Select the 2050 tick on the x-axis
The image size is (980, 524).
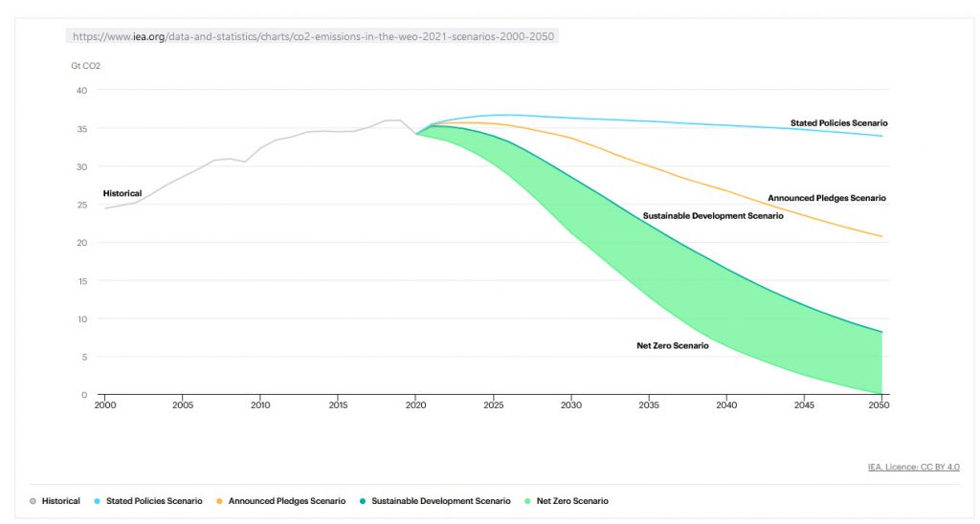(x=880, y=405)
